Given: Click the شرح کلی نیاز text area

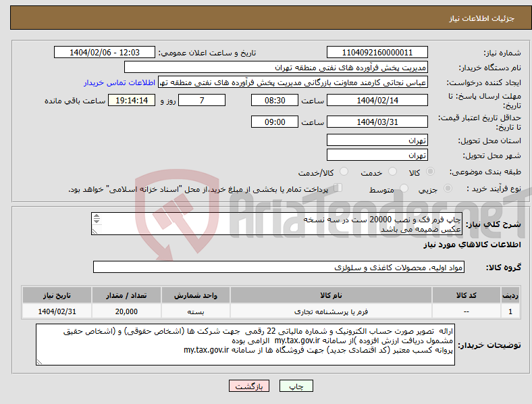Looking at the screenshot, I should pos(277,224).
